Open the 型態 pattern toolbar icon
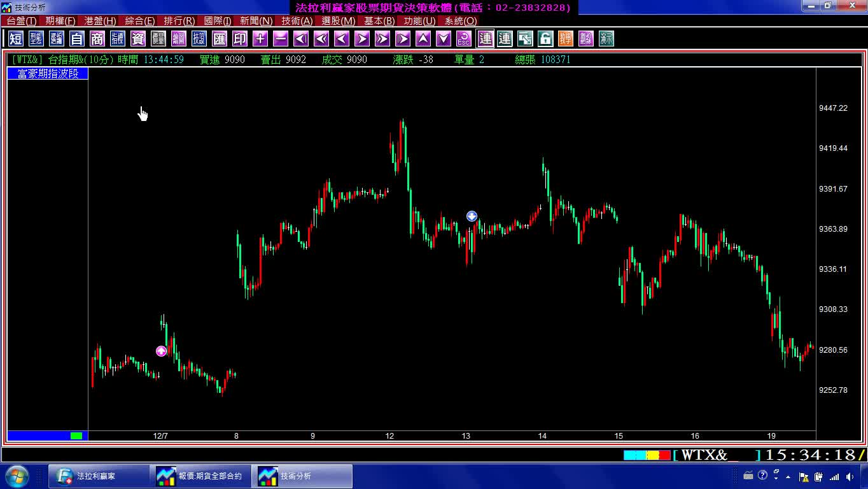868x489 pixels. pyautogui.click(x=36, y=39)
